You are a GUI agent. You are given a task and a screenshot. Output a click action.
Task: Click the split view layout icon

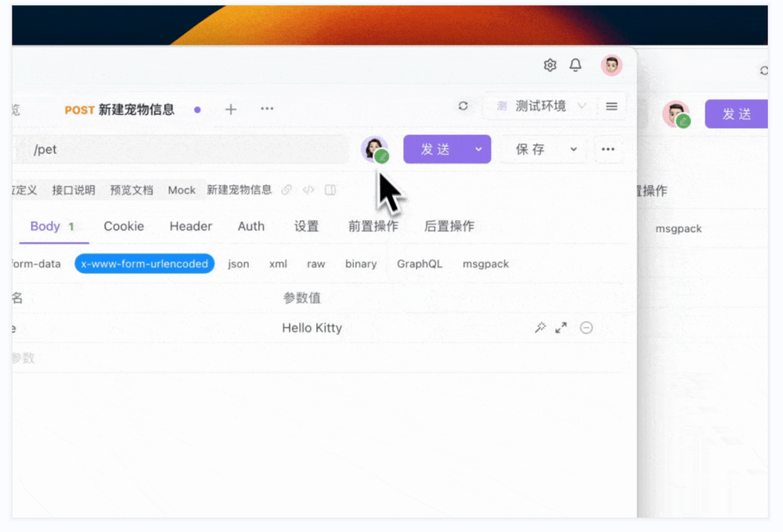(330, 189)
